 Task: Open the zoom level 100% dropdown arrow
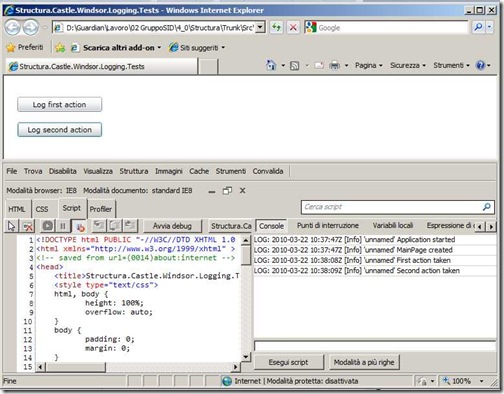tap(482, 381)
